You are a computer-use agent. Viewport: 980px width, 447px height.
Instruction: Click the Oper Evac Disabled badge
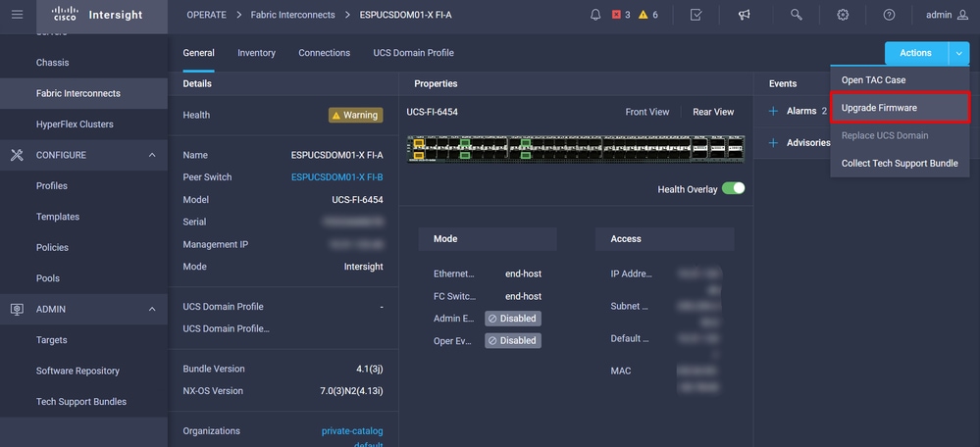coord(513,341)
